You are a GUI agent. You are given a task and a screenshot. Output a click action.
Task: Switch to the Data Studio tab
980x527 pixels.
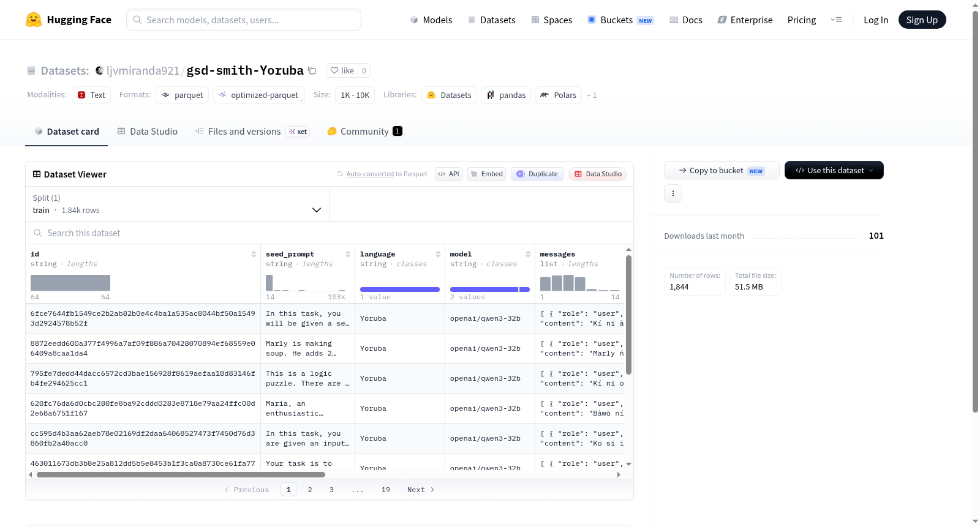[148, 132]
